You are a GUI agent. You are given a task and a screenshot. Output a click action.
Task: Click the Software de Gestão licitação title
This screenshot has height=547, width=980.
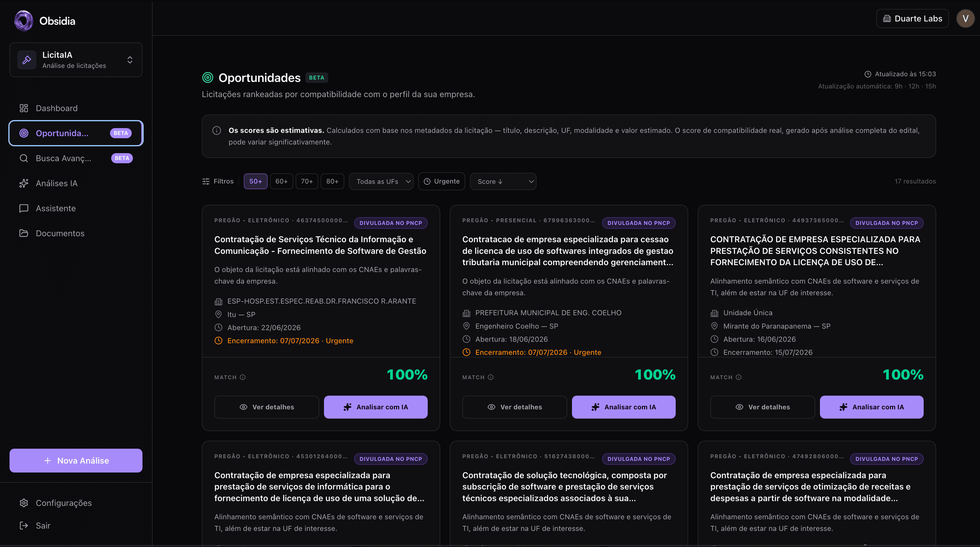(x=320, y=245)
